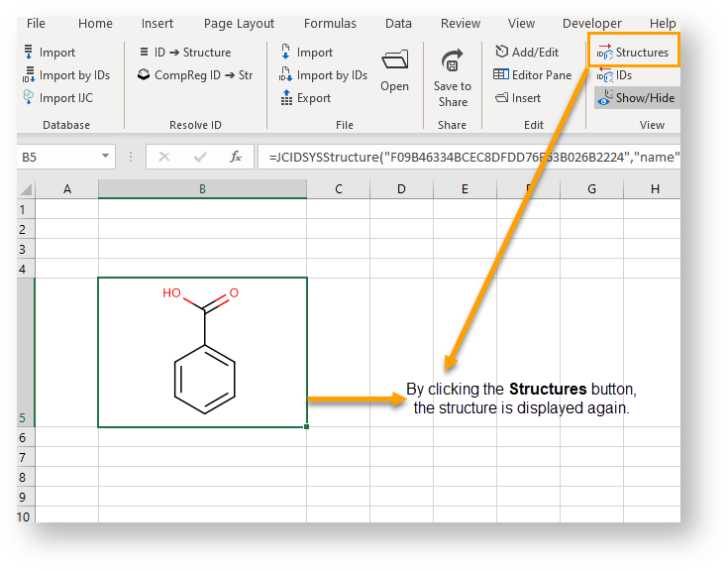Expand the Name Box dropdown arrow
The height and width of the screenshot is (570, 728).
point(106,157)
